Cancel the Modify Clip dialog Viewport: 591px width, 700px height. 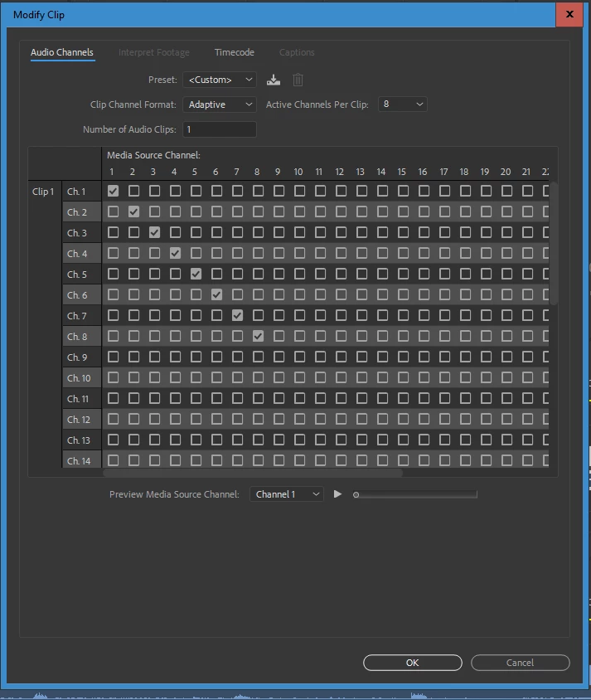[x=520, y=663]
